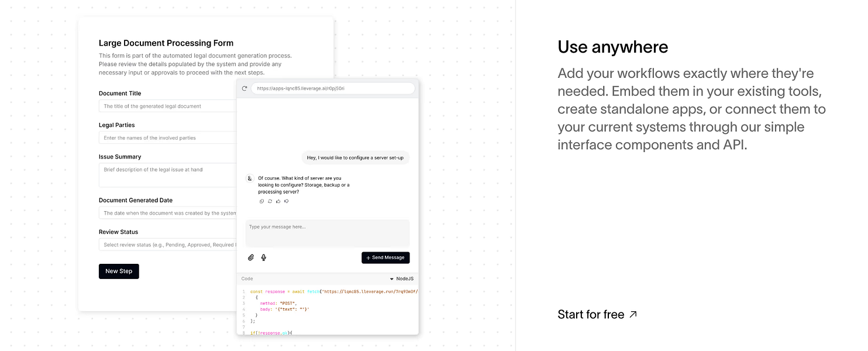Open the Review Status select field
The height and width of the screenshot is (351, 868).
[x=168, y=245]
